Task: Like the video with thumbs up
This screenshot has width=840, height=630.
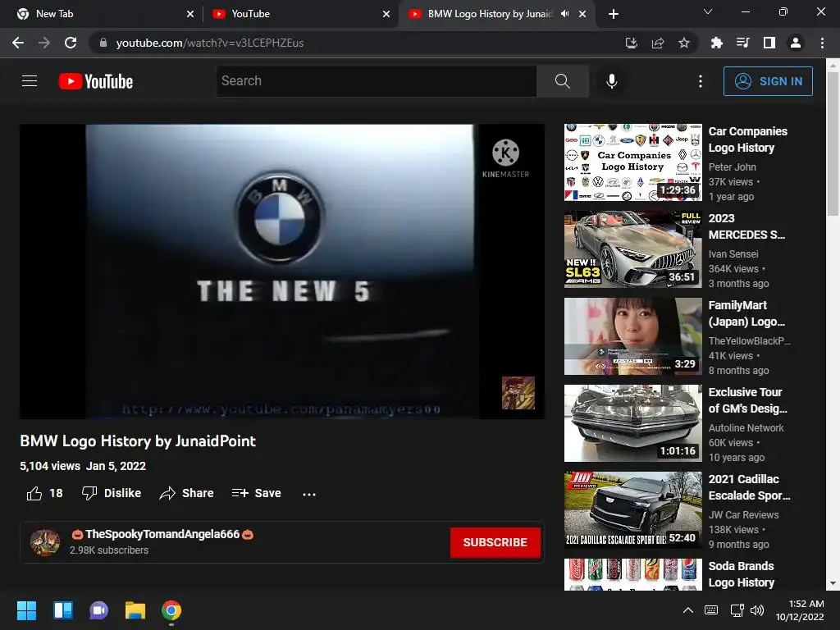Action: point(44,493)
